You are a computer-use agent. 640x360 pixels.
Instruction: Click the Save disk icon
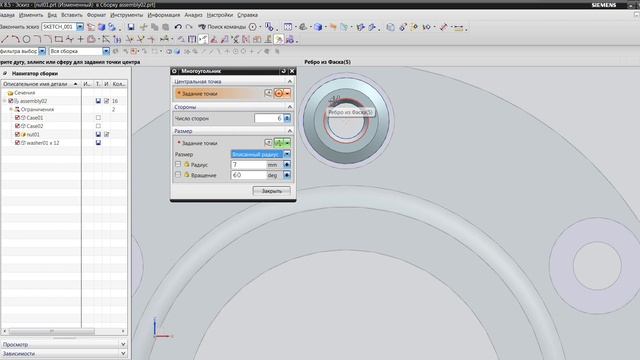pos(131,27)
